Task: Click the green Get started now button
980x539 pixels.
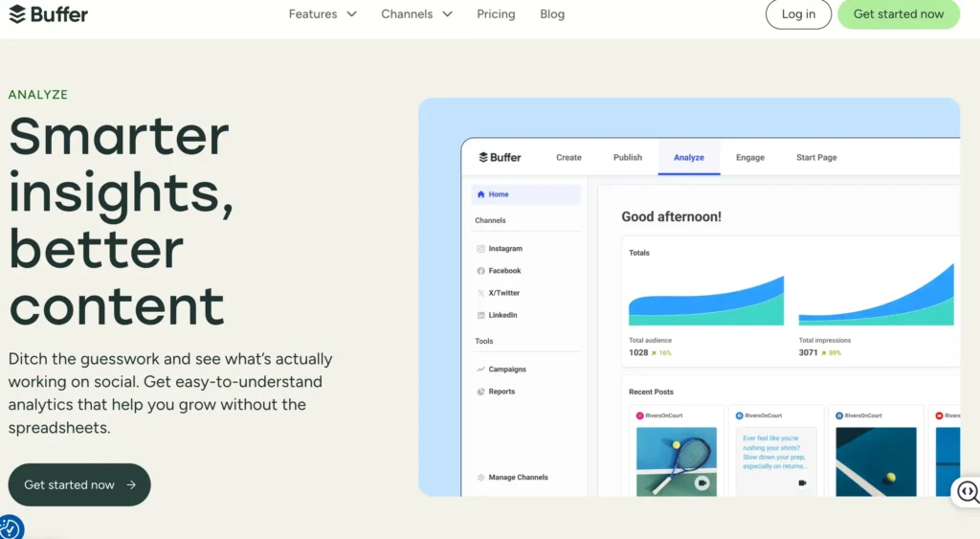Action: pos(898,13)
